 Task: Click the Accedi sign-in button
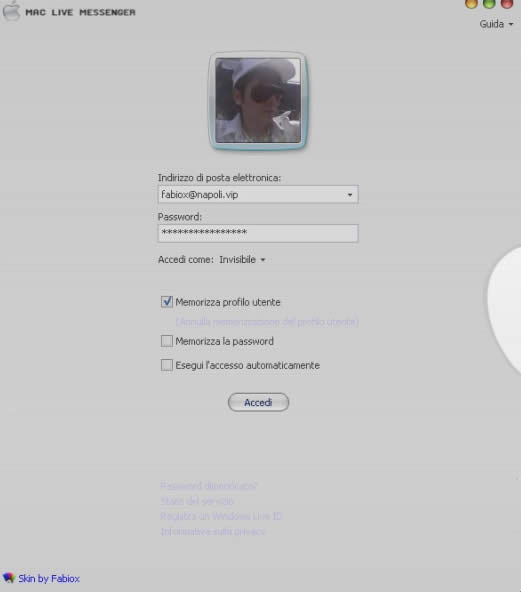(258, 402)
